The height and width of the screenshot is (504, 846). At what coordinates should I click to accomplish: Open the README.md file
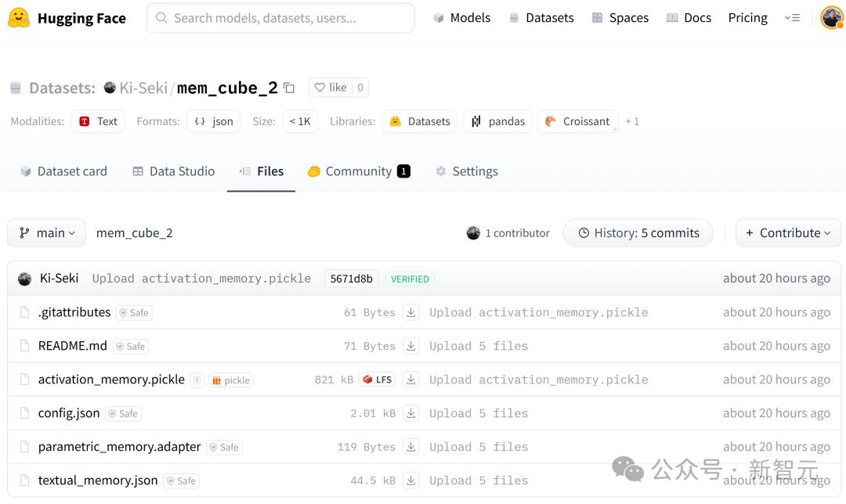click(72, 346)
